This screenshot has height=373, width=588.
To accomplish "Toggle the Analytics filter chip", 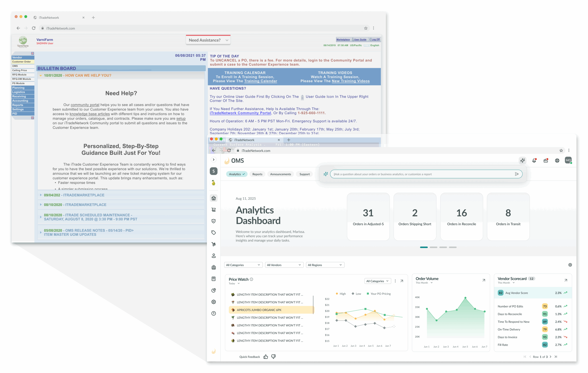I will pos(237,174).
